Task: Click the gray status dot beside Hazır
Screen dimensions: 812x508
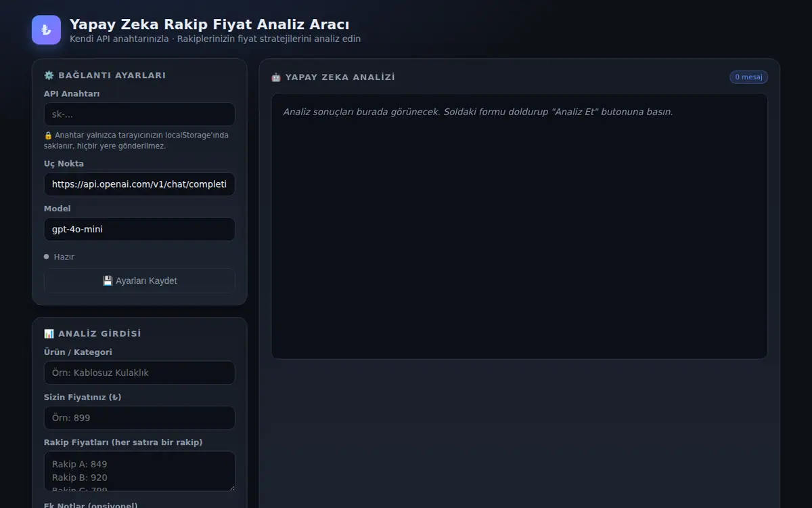Action: tap(47, 257)
